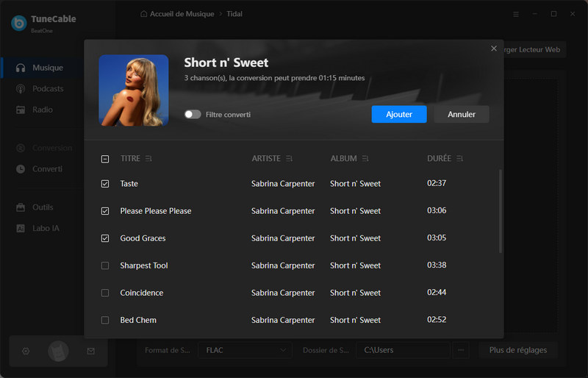
Task: Click the user avatar icon in the sidebar
Action: click(58, 352)
